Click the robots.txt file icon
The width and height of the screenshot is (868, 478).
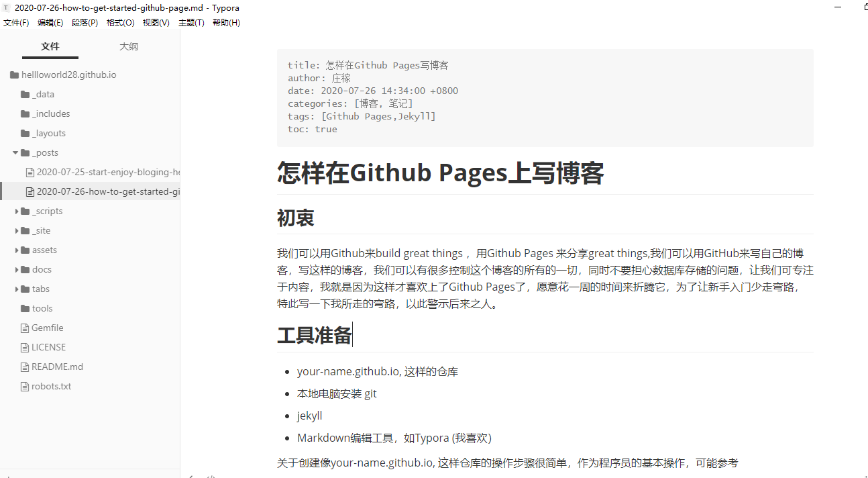pyautogui.click(x=25, y=387)
